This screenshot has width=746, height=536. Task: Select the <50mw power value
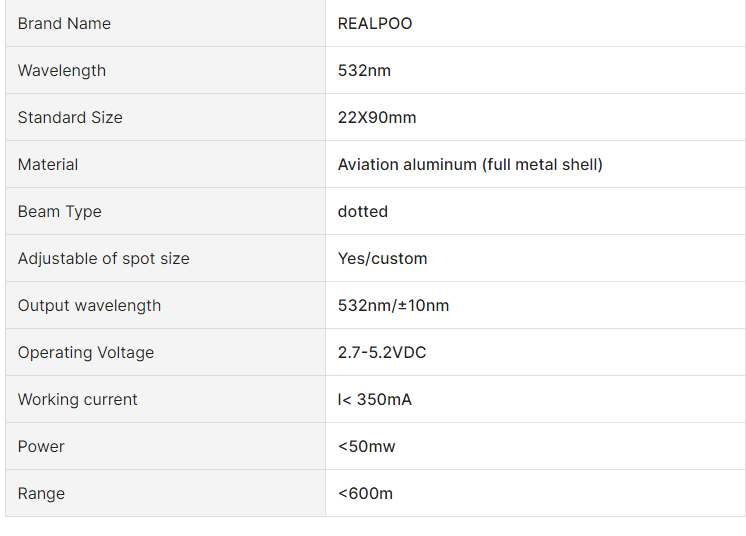[x=367, y=447]
